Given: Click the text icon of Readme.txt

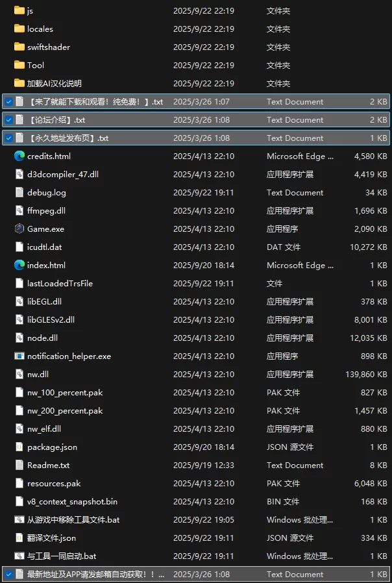Looking at the screenshot, I should (19, 465).
